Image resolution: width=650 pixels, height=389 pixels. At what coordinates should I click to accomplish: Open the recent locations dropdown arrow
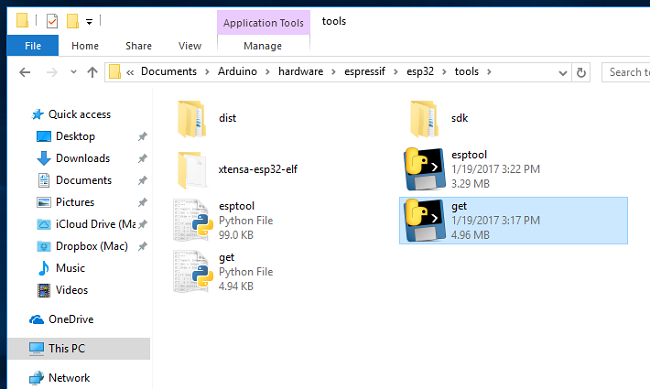(73, 72)
